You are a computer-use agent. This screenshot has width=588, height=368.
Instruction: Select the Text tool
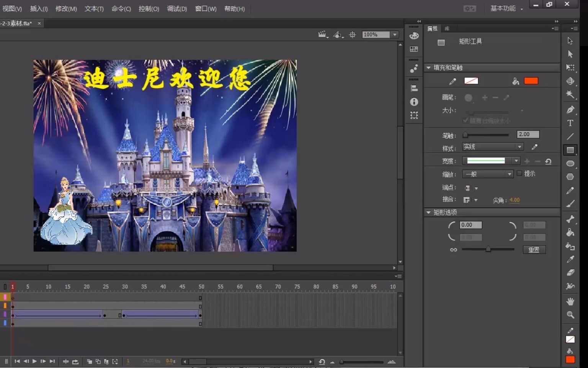click(x=570, y=123)
